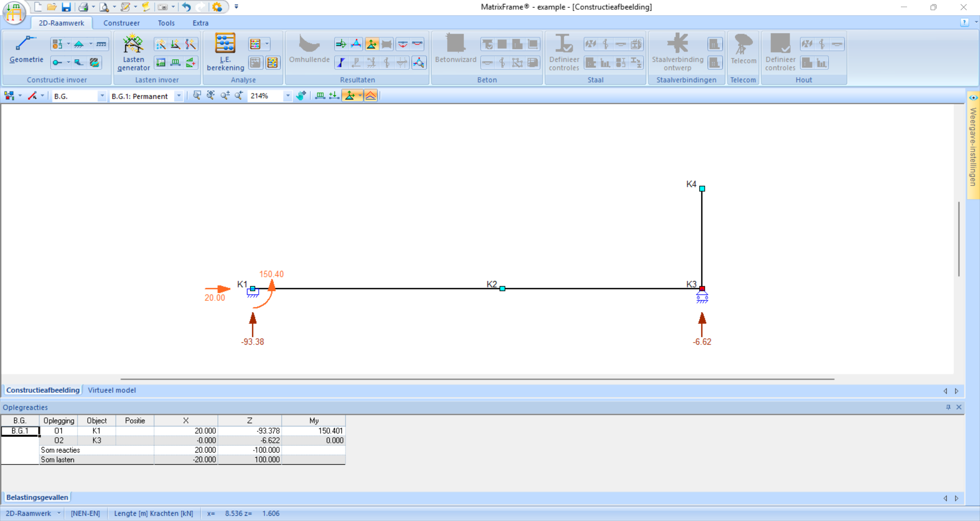Click the canvas vertical scrollbar thumb
Viewport: 980px width, 521px height.
pyautogui.click(x=959, y=239)
